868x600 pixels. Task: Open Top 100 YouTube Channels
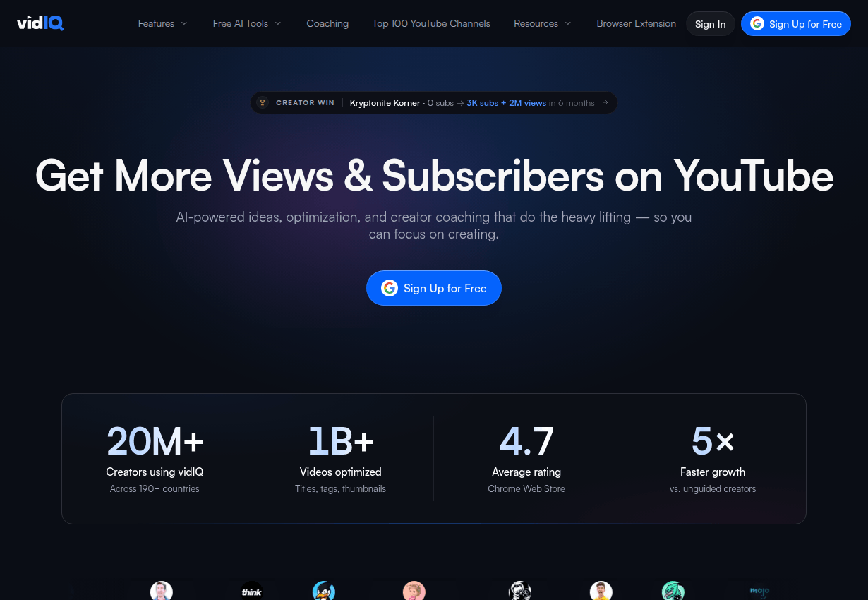431,23
